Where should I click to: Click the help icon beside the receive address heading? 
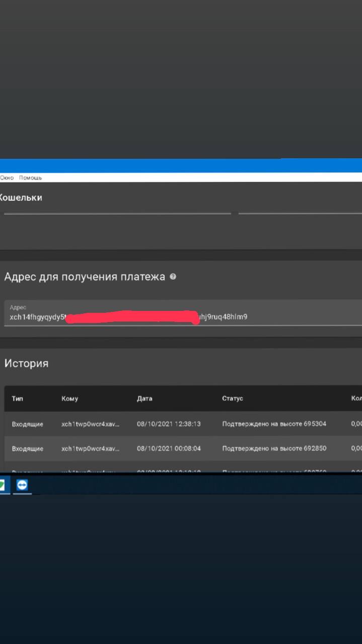coord(173,277)
